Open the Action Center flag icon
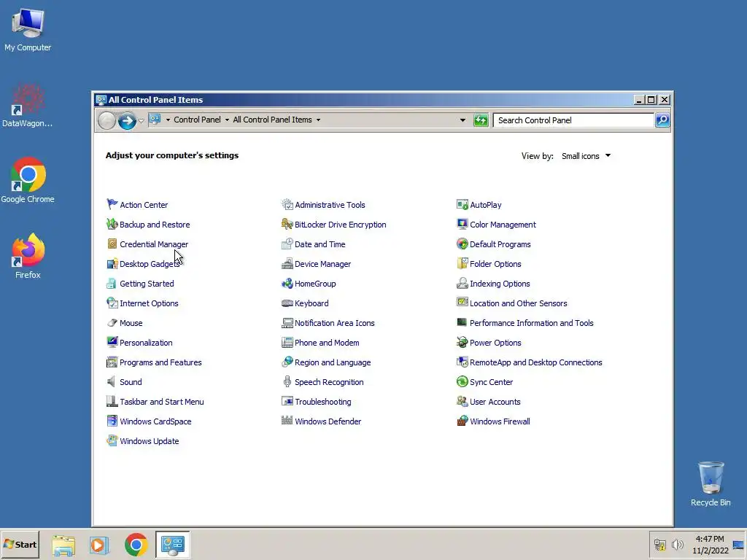This screenshot has width=747, height=560. [x=112, y=205]
